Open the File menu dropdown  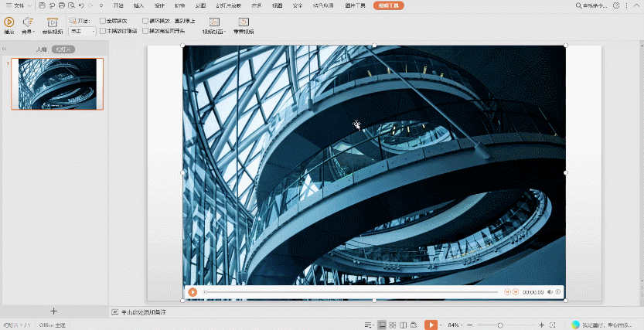pos(19,5)
